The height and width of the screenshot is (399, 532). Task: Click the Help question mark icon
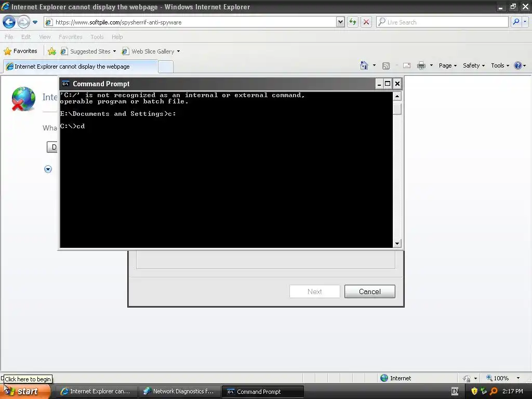pos(518,65)
